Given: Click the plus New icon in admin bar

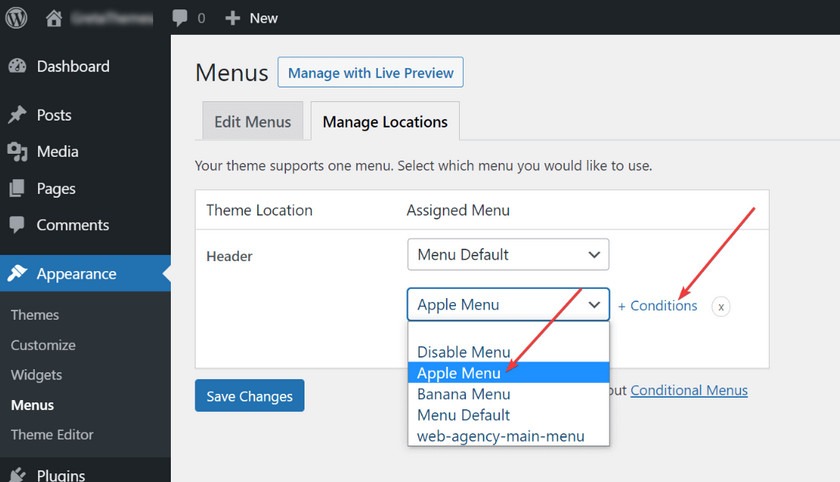Looking at the screenshot, I should coord(232,17).
